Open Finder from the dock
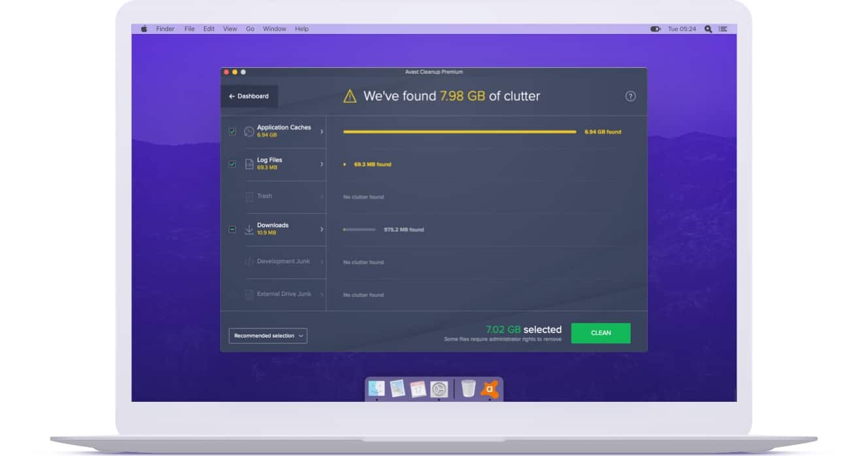Image resolution: width=868 pixels, height=456 pixels. click(x=376, y=389)
